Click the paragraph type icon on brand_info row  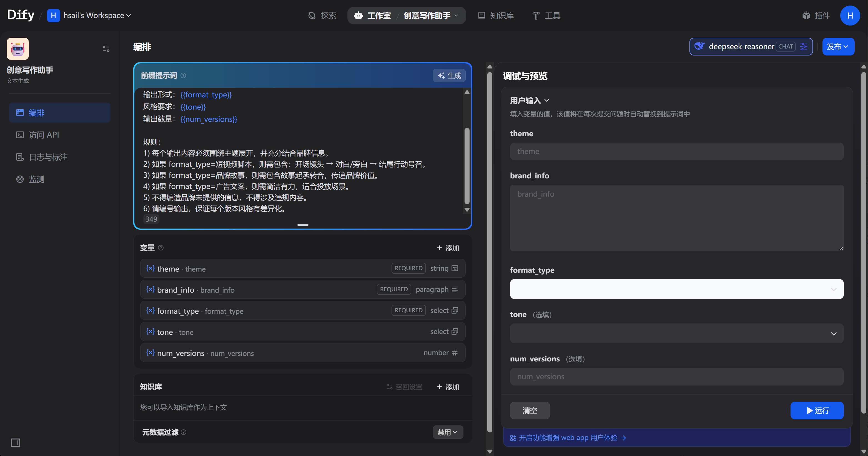(455, 289)
